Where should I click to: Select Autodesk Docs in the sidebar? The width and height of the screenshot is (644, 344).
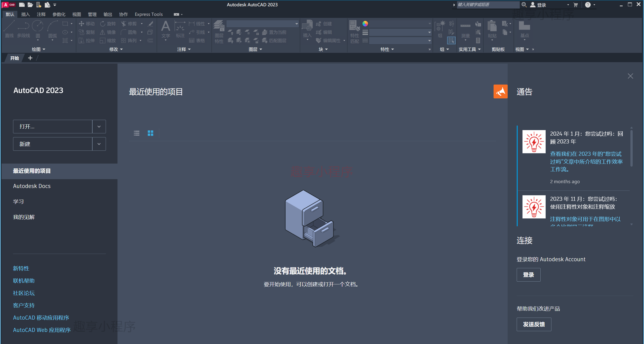click(x=32, y=186)
